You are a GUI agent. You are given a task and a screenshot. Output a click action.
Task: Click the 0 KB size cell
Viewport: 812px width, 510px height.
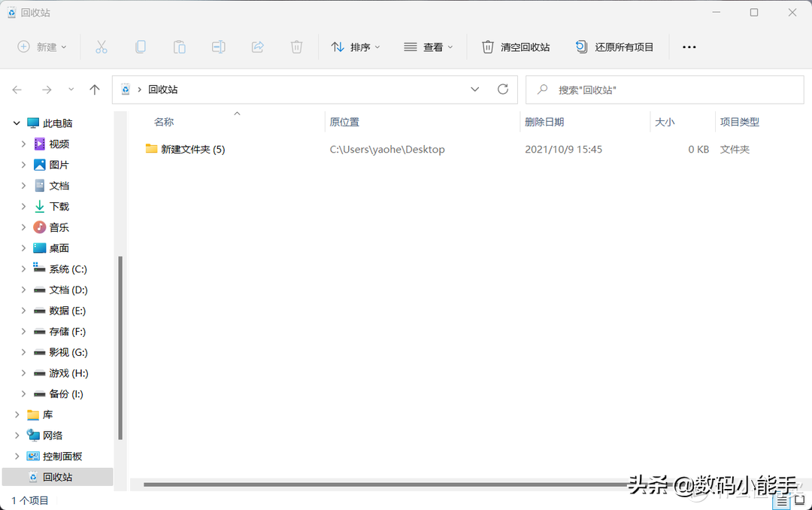[698, 149]
